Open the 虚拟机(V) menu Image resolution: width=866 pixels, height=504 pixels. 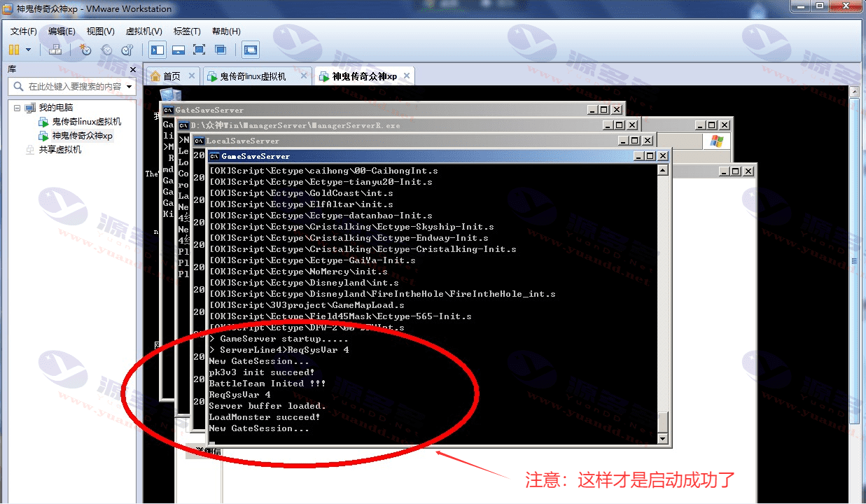point(144,31)
